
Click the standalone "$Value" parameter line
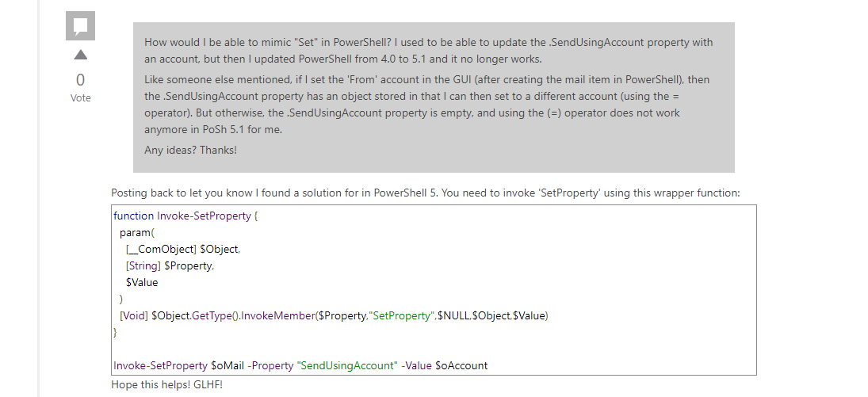pyautogui.click(x=142, y=282)
